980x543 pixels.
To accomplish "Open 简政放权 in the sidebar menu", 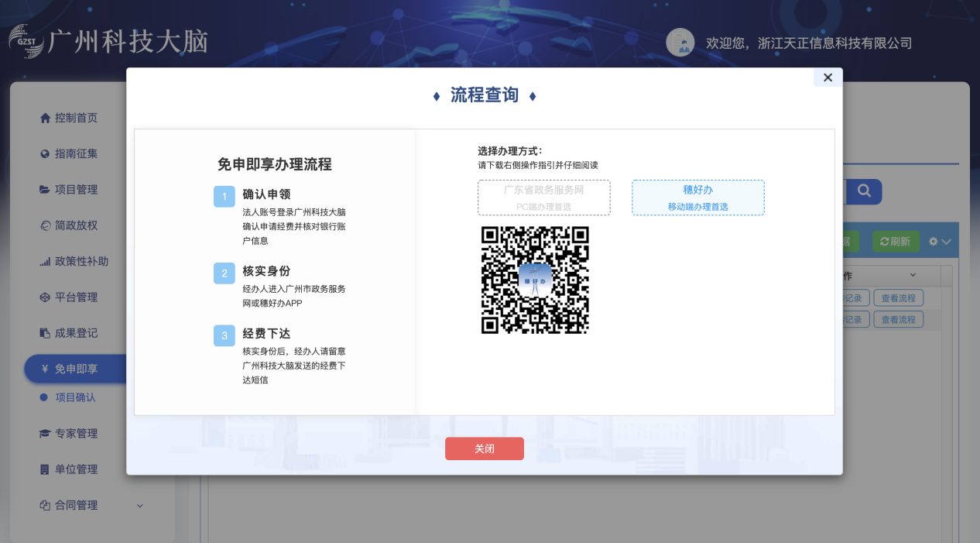I will point(76,225).
